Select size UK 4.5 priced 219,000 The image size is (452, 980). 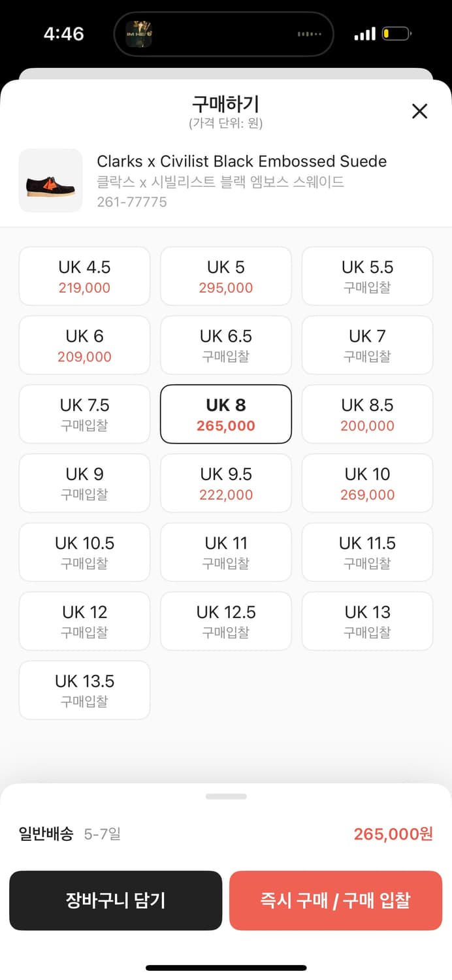84,276
